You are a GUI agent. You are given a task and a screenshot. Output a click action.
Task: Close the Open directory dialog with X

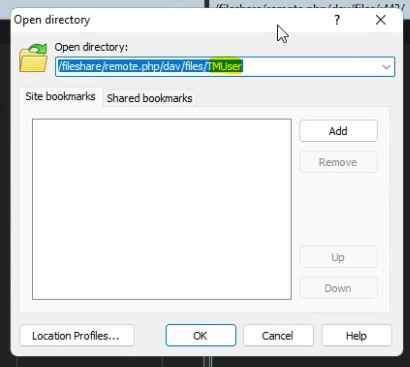tap(380, 20)
